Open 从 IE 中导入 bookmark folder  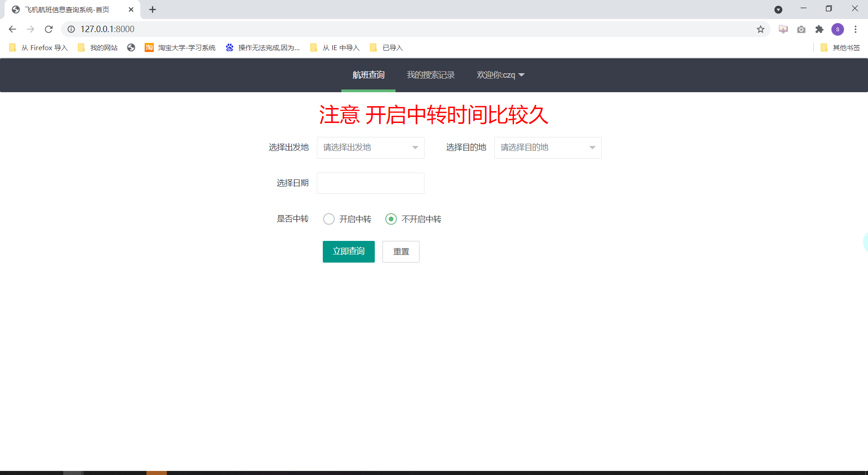click(335, 47)
